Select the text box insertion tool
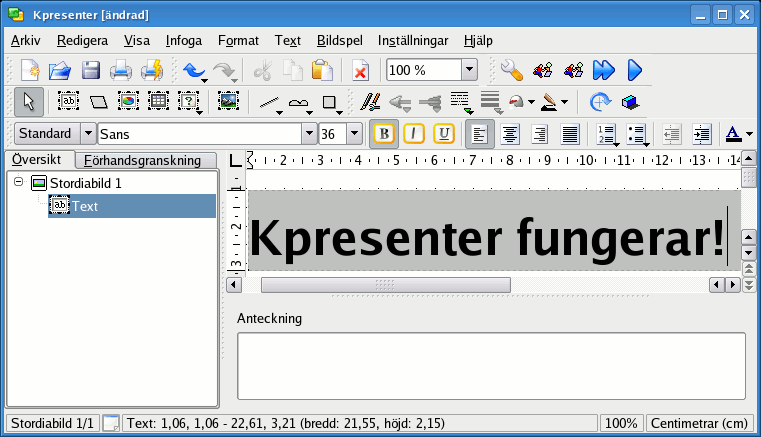The image size is (761, 437). click(69, 101)
